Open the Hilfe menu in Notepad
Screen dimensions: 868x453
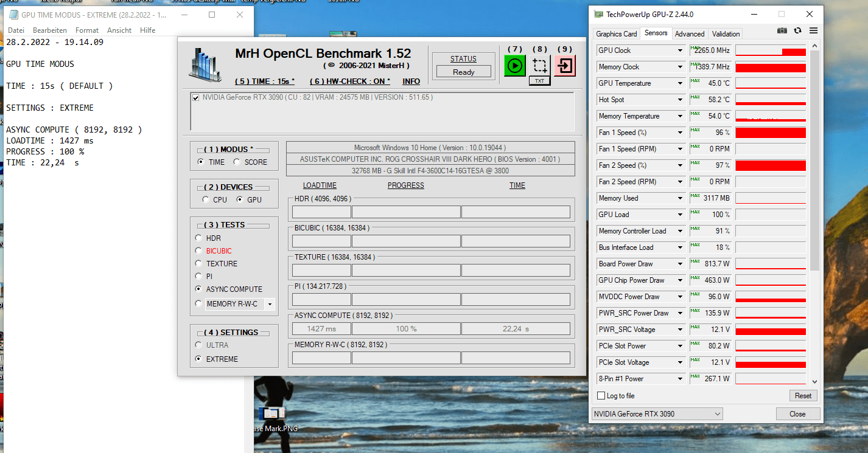click(148, 30)
